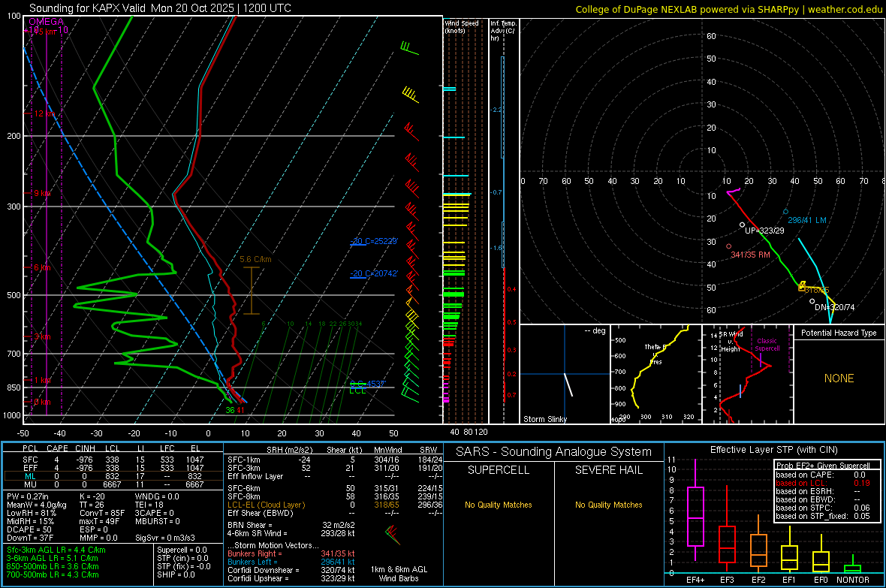Select the ML parcel row
The width and height of the screenshot is (886, 588).
[113, 476]
